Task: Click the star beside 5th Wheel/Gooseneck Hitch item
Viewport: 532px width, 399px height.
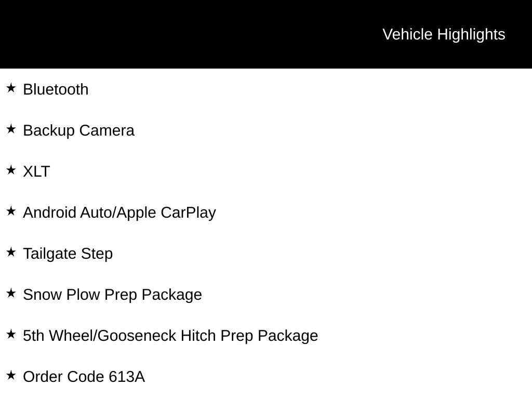Action: pos(11,334)
